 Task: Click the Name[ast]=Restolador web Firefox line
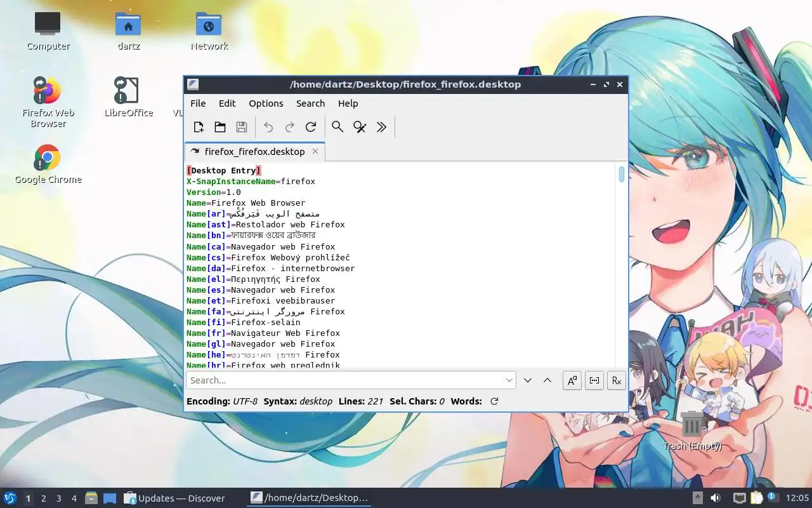click(x=266, y=224)
